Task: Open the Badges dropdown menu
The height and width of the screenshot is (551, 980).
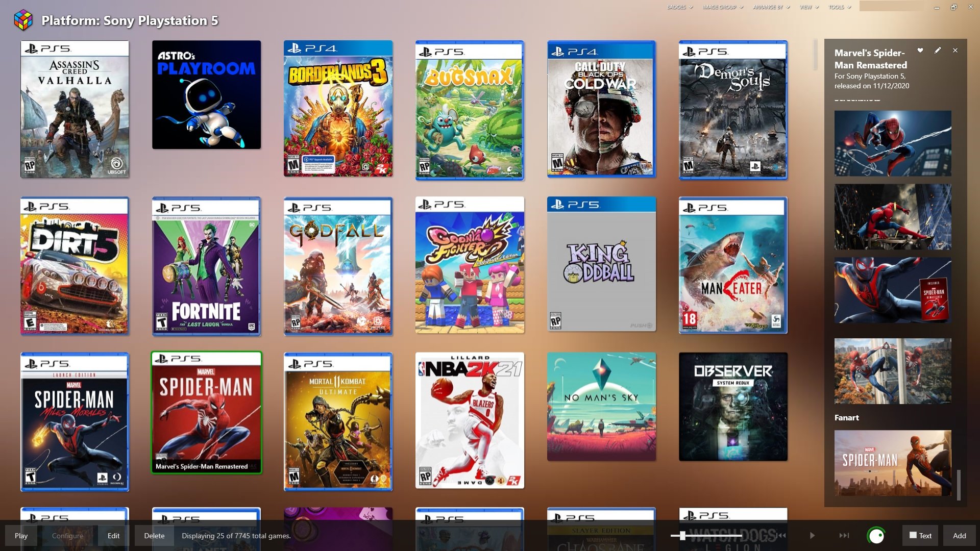Action: [x=679, y=7]
